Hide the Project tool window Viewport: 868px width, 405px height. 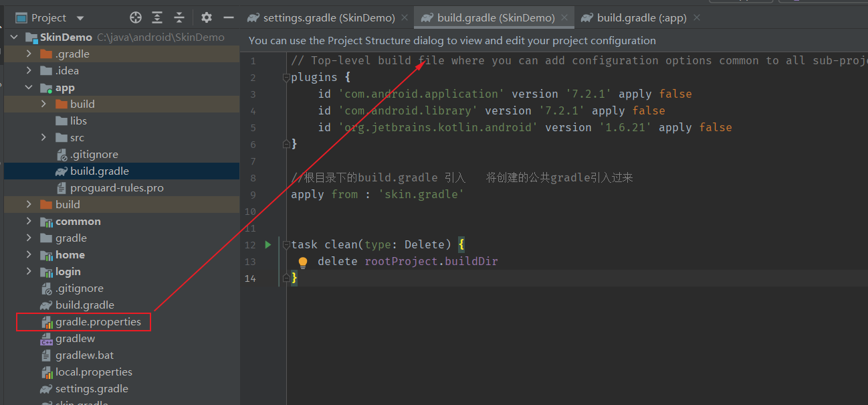229,18
